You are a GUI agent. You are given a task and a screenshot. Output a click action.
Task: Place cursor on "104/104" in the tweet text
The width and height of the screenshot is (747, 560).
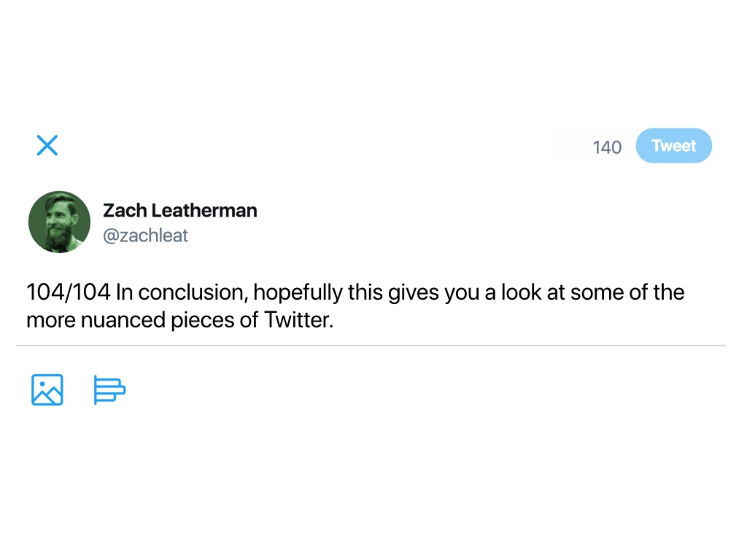point(68,293)
